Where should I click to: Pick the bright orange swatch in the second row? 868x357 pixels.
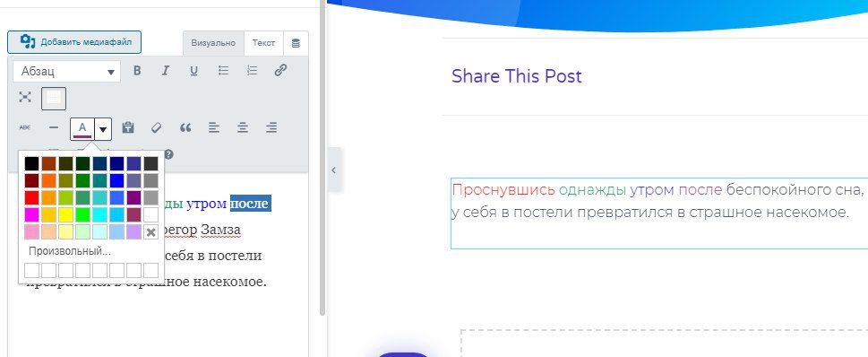tap(48, 180)
